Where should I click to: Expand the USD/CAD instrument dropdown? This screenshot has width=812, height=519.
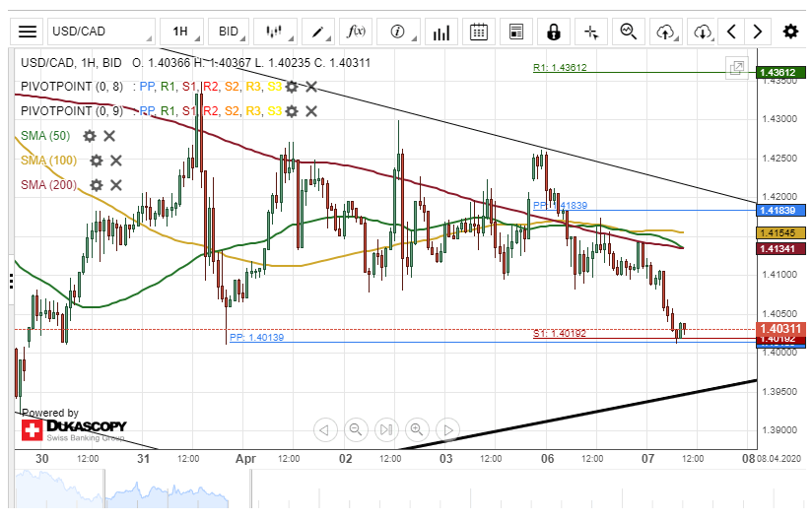(x=101, y=32)
